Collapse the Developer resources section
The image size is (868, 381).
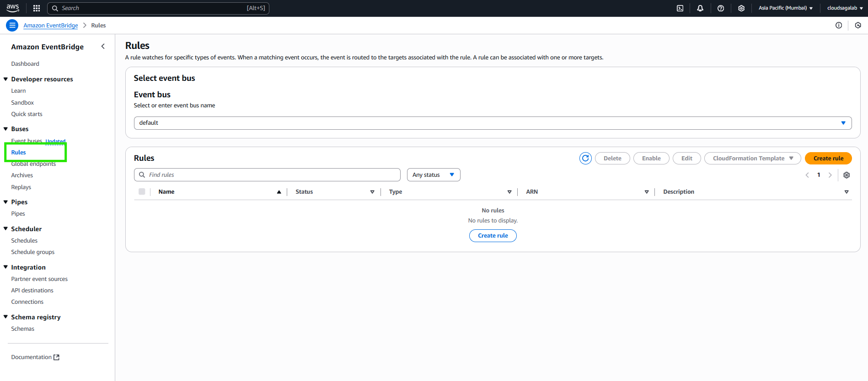click(x=5, y=79)
